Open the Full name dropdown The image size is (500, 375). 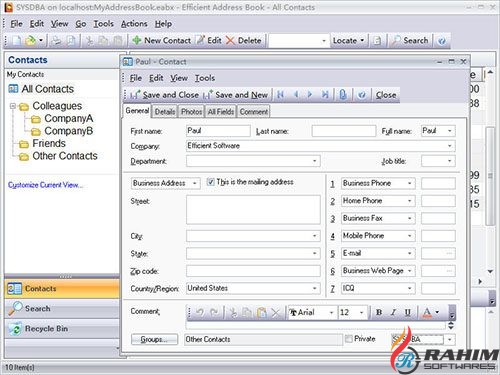[x=449, y=131]
